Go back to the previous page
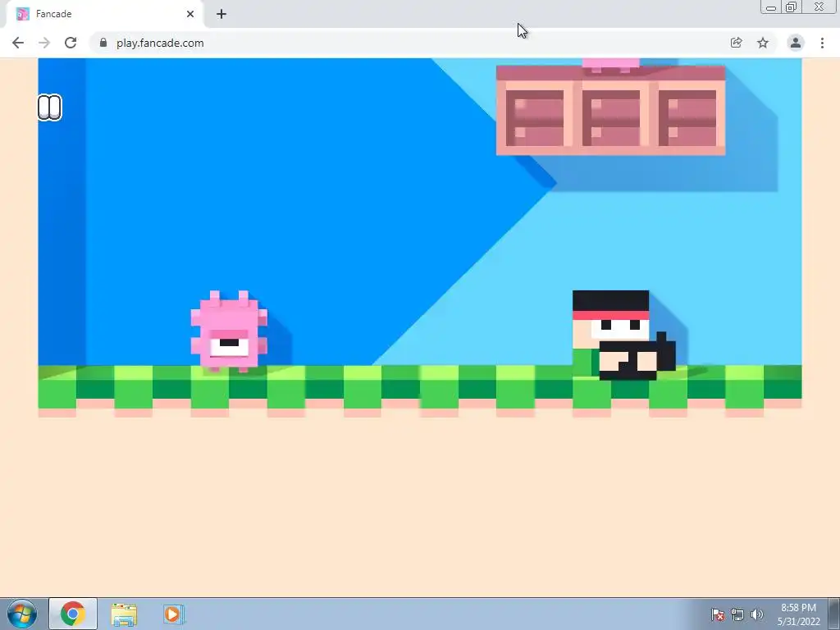 coord(18,43)
